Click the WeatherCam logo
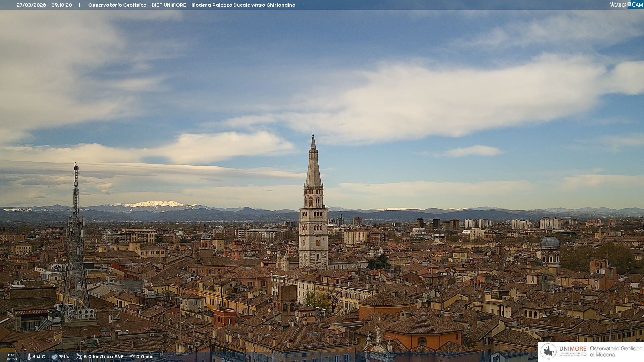Image resolution: width=644 pixels, height=362 pixels. pos(626,4)
